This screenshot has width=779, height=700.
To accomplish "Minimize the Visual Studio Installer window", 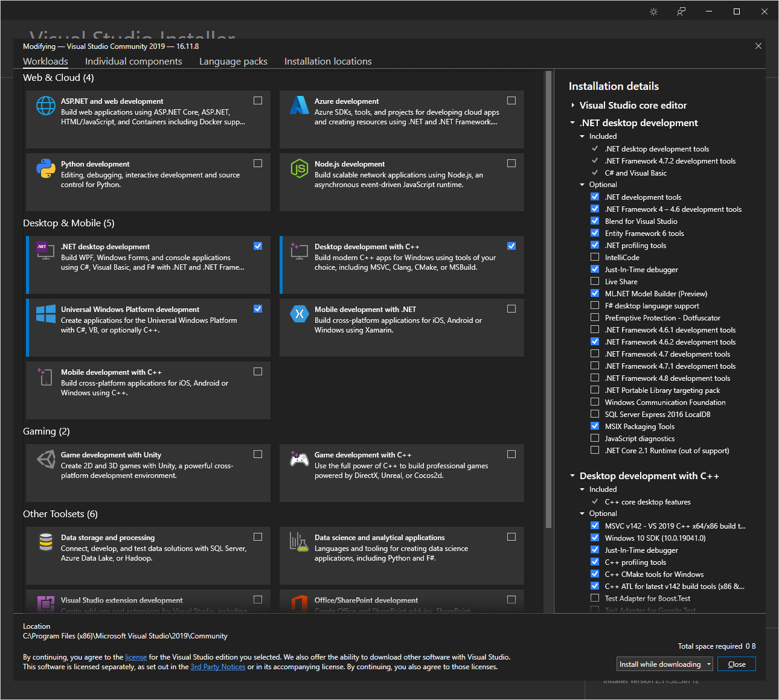I will pos(709,11).
